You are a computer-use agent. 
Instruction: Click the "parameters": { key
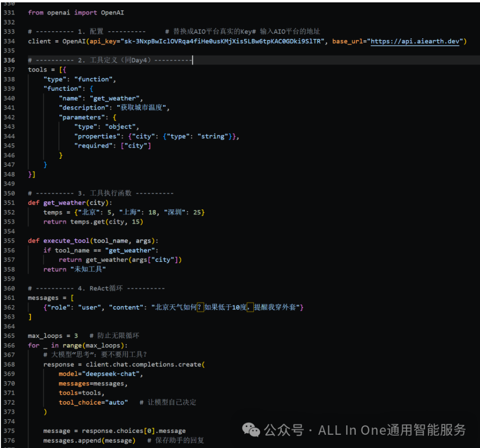87,117
